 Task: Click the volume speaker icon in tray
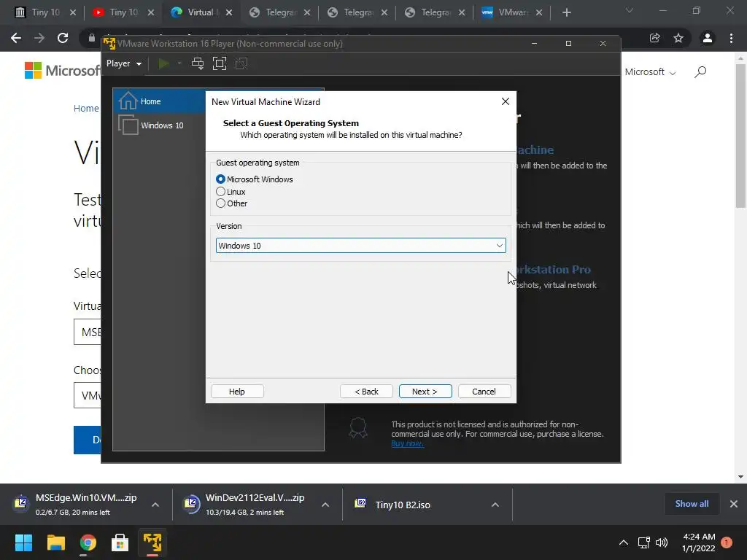pos(662,542)
